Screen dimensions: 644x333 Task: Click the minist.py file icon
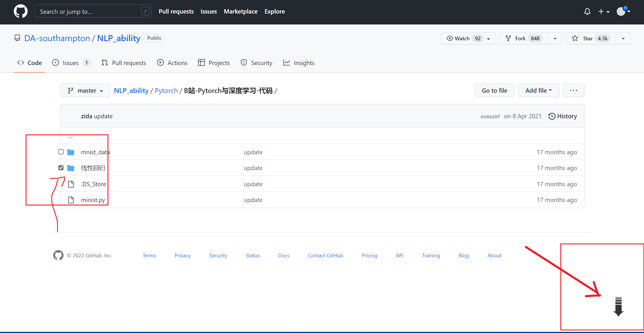(x=71, y=200)
